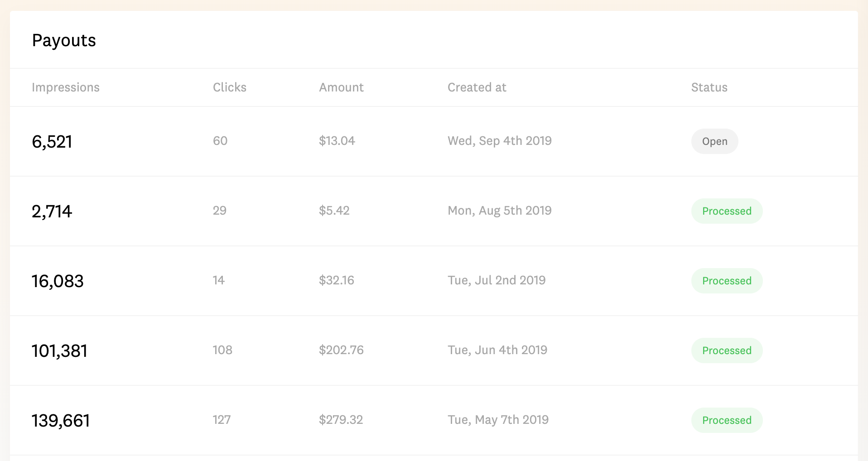
Task: Click Processed badge for Jun 4th payout
Action: [727, 351]
